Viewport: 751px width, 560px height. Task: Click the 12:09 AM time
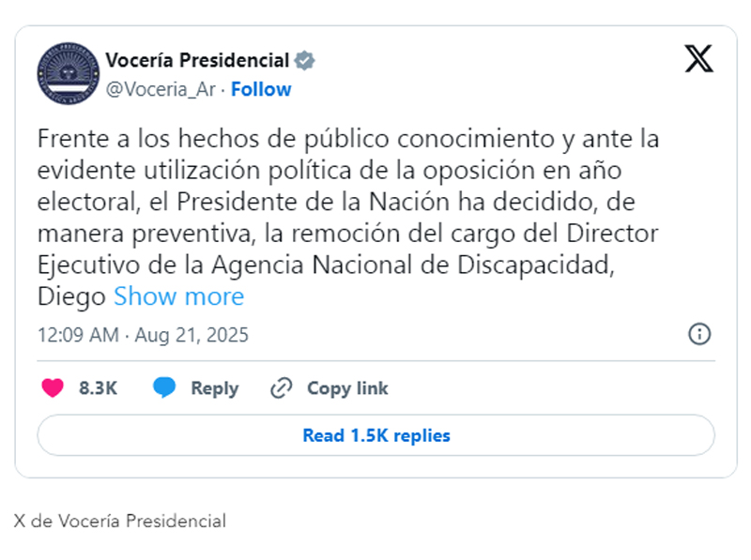click(x=78, y=335)
